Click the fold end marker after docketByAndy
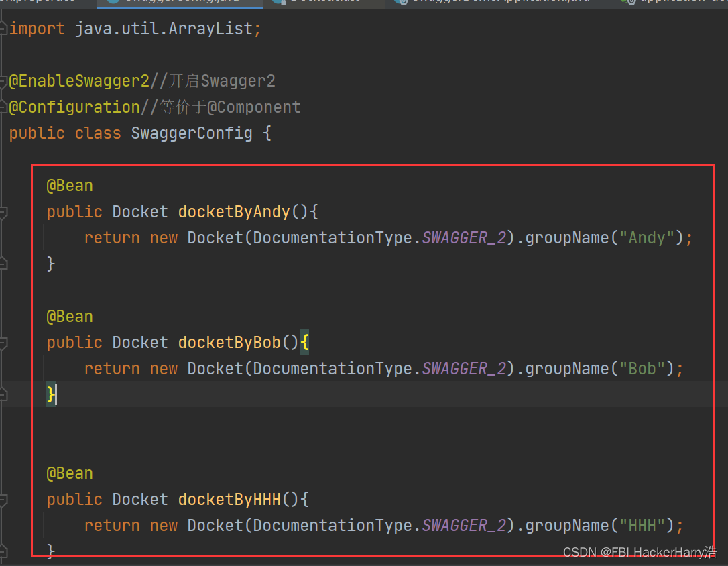This screenshot has width=728, height=566. tap(3, 264)
